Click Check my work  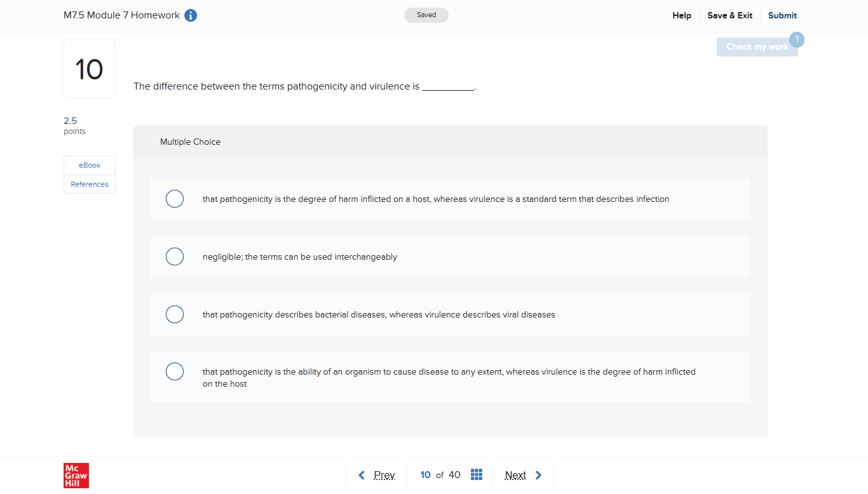[x=757, y=46]
